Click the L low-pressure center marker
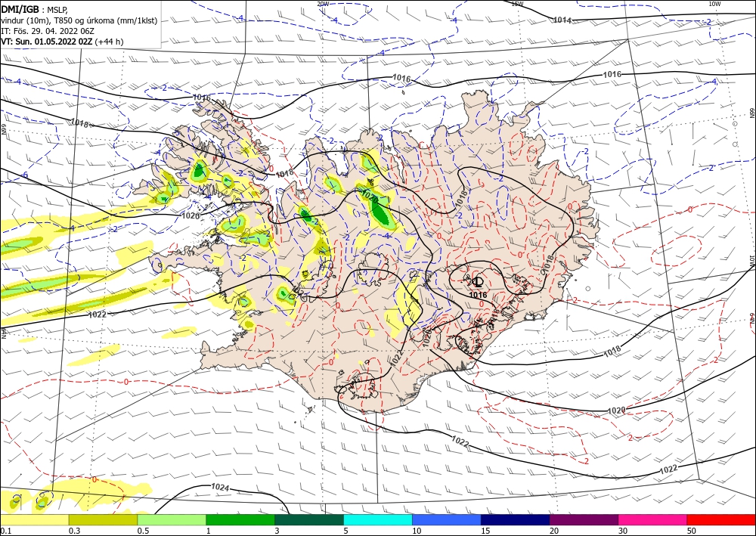 [479, 282]
